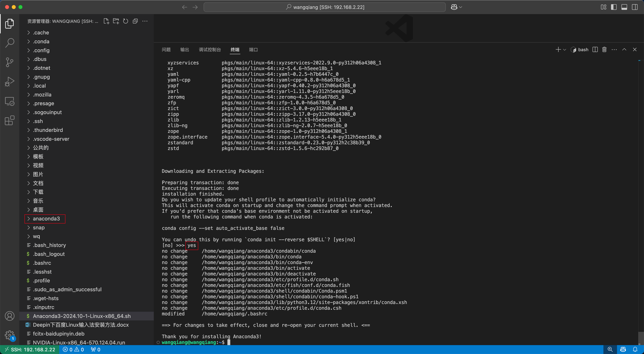Toggle the primary sidebar visibility

(614, 7)
